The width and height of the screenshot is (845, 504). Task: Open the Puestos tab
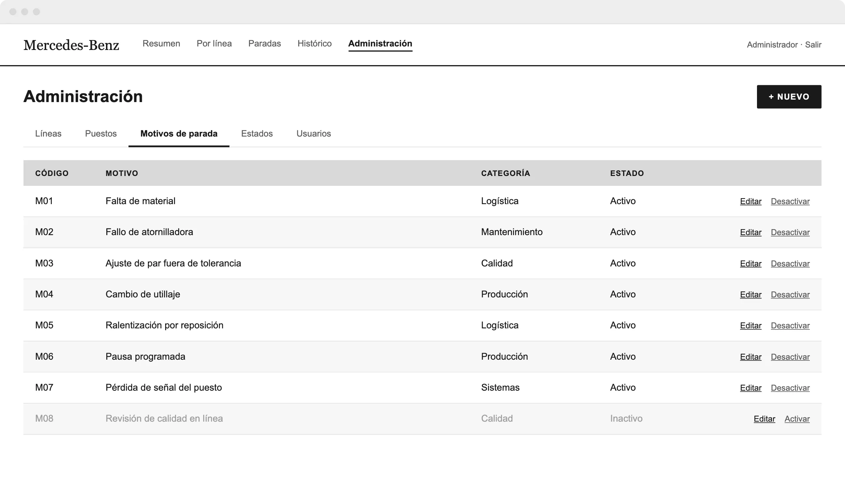[x=101, y=134]
